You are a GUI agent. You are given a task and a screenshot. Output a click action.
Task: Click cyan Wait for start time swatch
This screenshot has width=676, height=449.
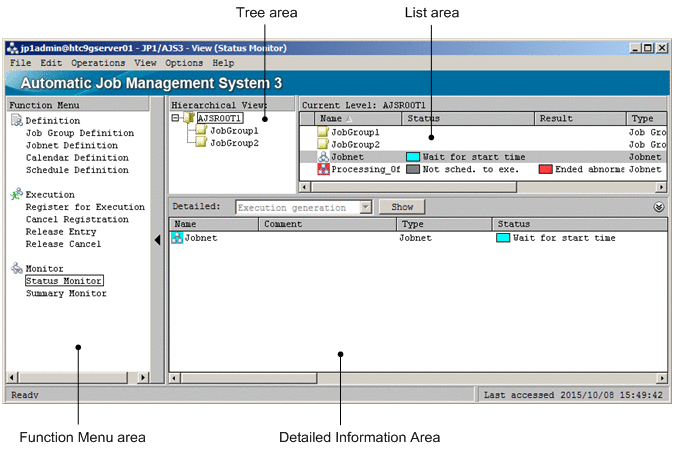pyautogui.click(x=413, y=157)
